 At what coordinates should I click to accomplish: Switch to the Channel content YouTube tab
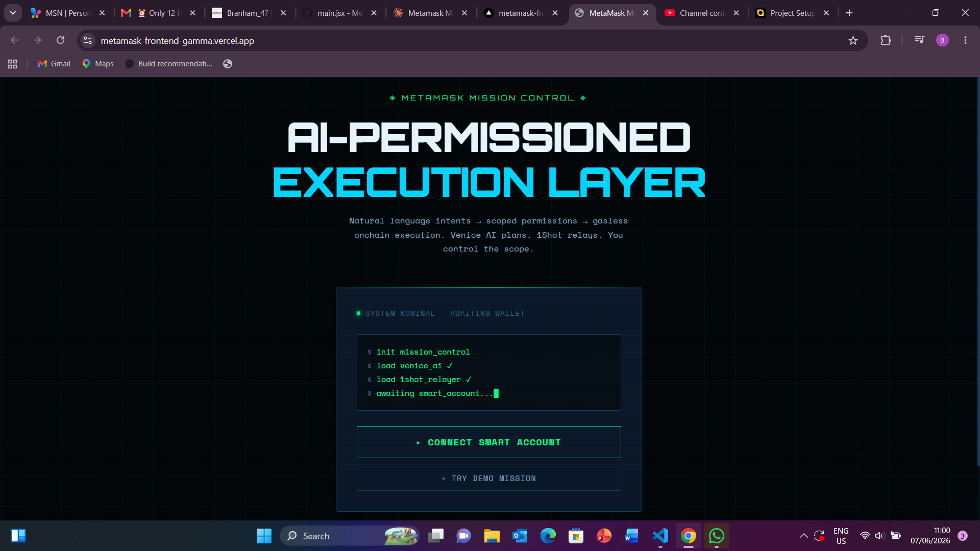pos(701,13)
